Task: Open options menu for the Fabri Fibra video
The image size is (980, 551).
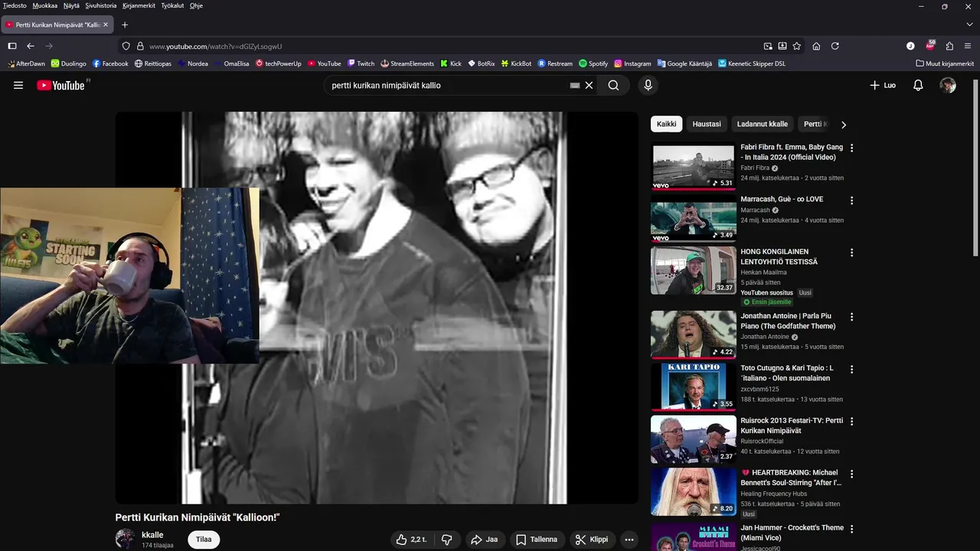Action: tap(851, 148)
